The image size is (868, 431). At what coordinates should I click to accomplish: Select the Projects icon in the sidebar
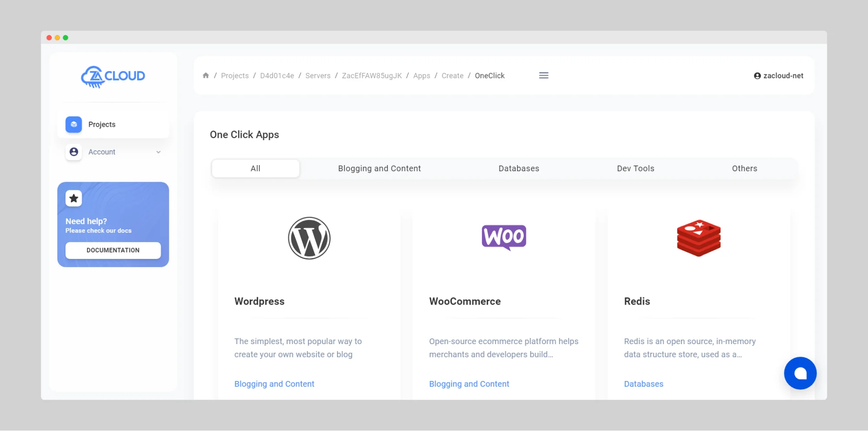73,124
